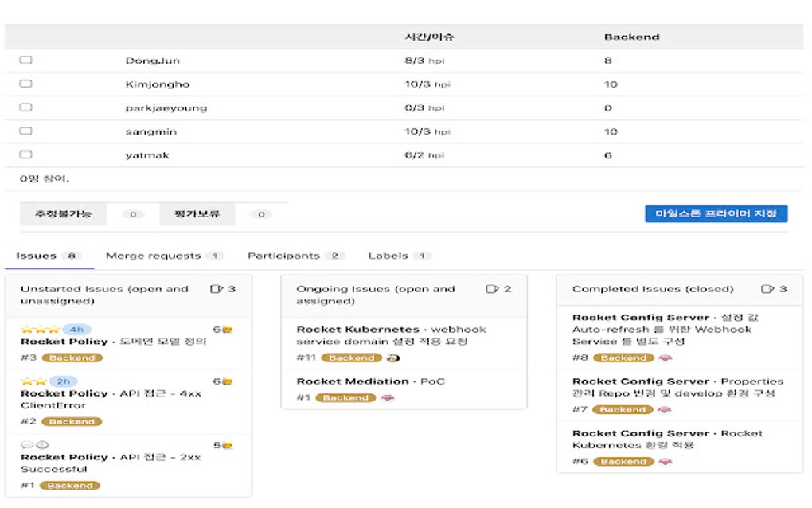The height and width of the screenshot is (508, 812).
Task: Switch to the Merge requests tab
Action: [x=156, y=256]
